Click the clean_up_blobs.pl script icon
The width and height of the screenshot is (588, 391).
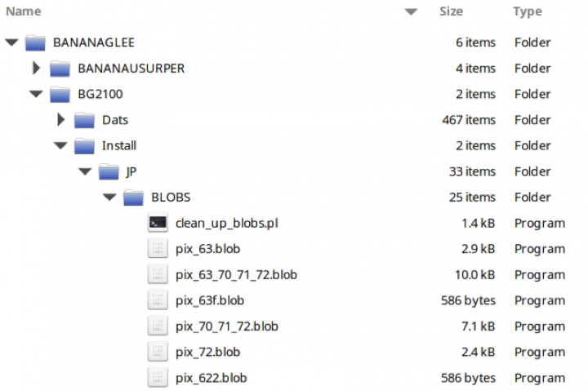coord(158,223)
